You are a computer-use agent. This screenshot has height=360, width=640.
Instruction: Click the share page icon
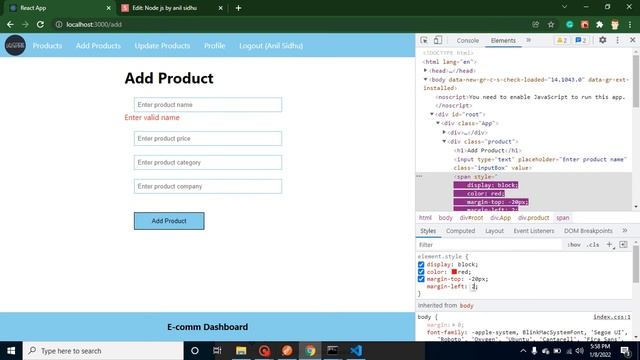click(536, 24)
